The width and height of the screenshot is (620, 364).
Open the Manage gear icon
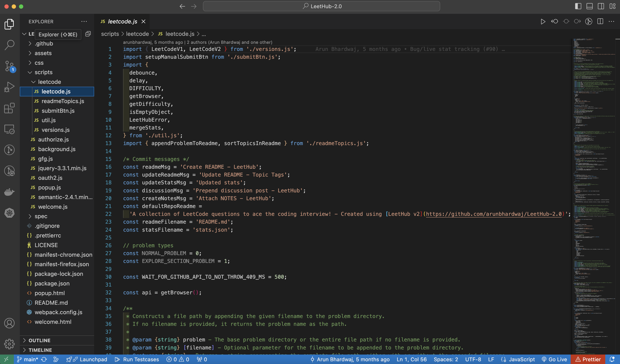tap(9, 344)
